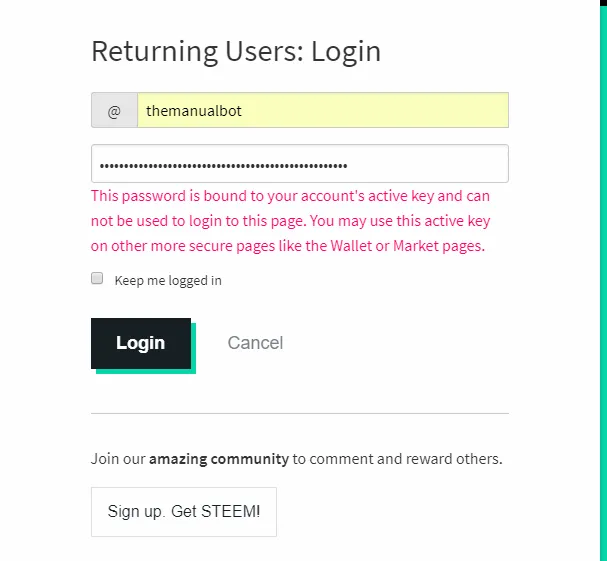Dismiss the form via Cancel
Image resolution: width=607 pixels, height=561 pixels.
click(x=255, y=343)
